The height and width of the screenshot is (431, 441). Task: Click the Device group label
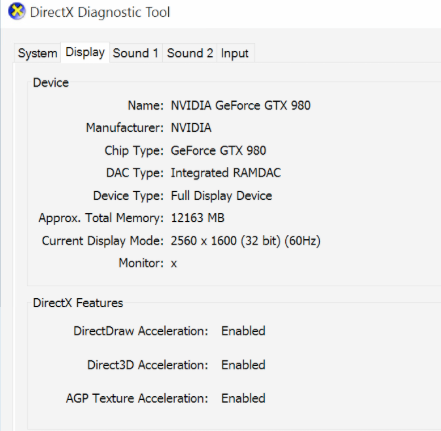point(51,83)
